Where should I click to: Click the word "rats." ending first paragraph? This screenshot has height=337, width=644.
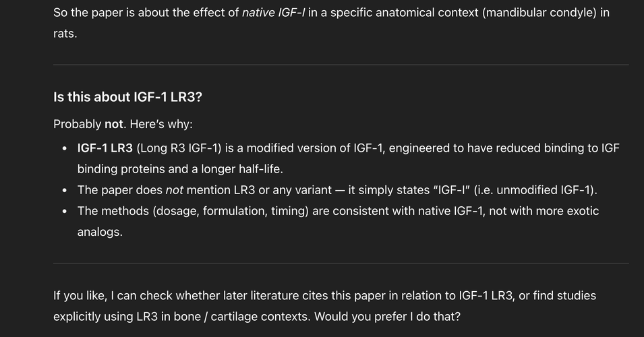coord(65,34)
